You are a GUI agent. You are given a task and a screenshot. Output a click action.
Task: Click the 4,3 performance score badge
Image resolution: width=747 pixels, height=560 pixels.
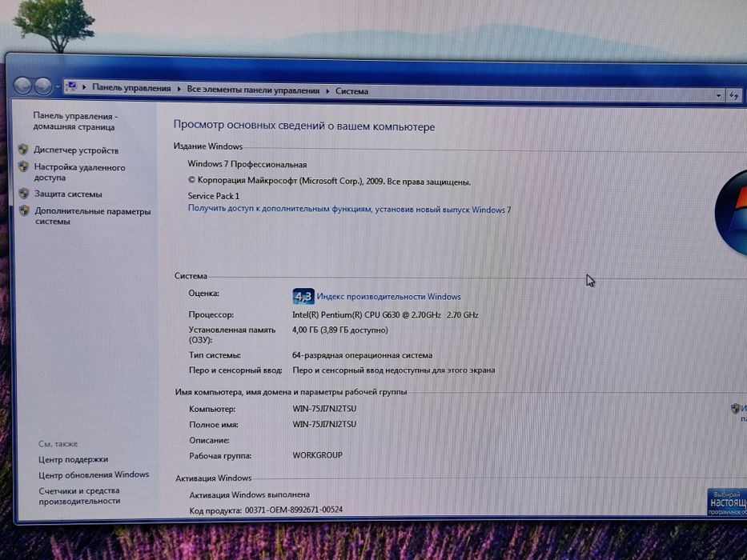point(303,297)
